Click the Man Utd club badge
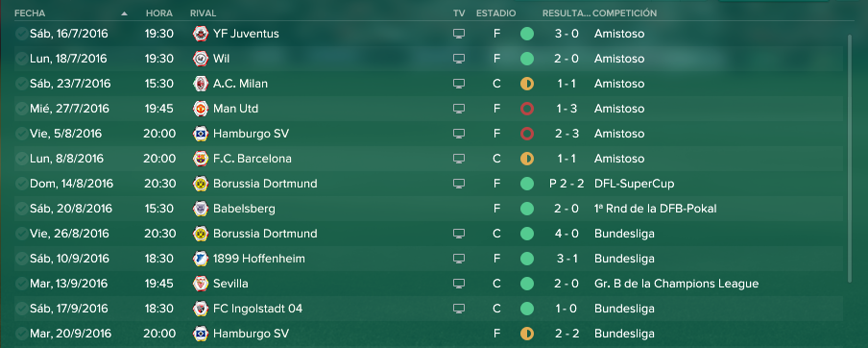Viewport: 868px width, 348px height. click(x=200, y=109)
